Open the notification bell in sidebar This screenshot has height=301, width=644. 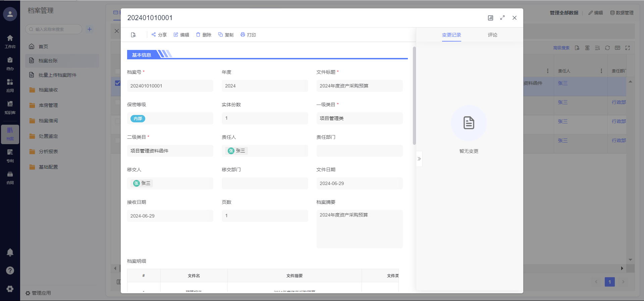(x=10, y=252)
